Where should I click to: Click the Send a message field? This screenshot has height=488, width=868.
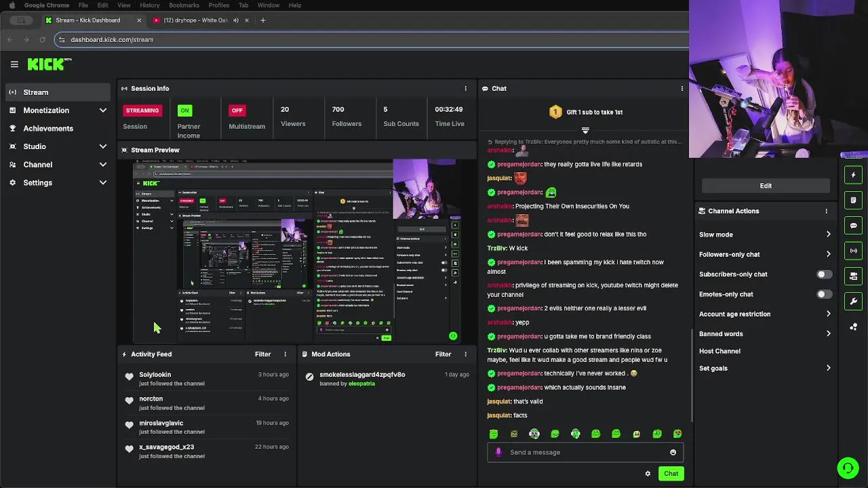(x=585, y=452)
